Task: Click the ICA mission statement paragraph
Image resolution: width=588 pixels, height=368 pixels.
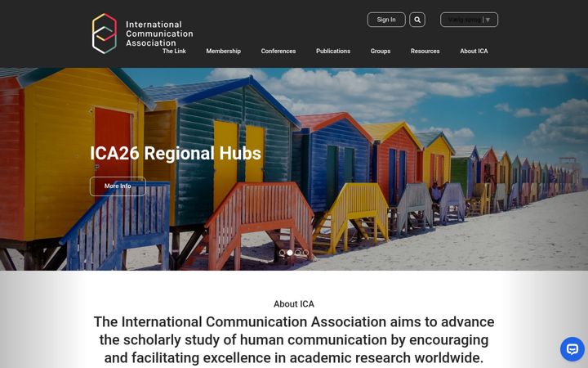Action: (x=294, y=340)
